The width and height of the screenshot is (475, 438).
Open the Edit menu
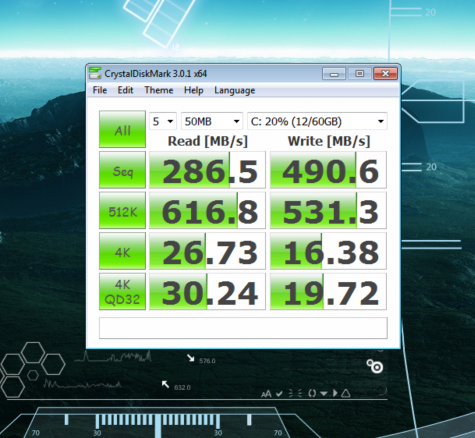(125, 90)
